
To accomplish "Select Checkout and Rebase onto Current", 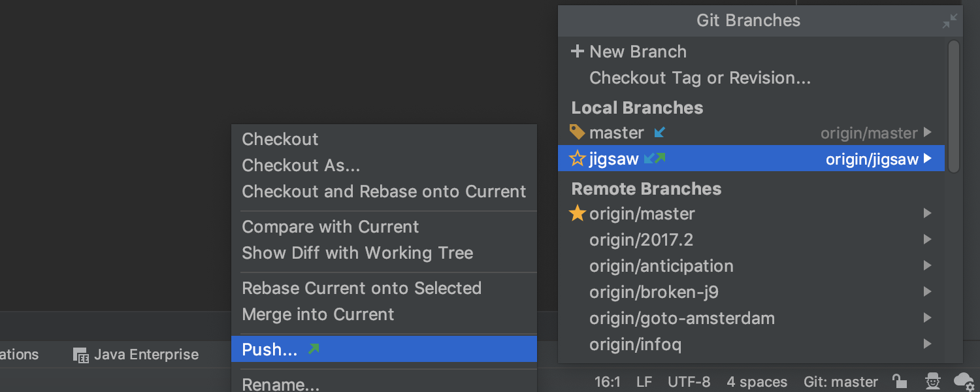I will (x=384, y=191).
